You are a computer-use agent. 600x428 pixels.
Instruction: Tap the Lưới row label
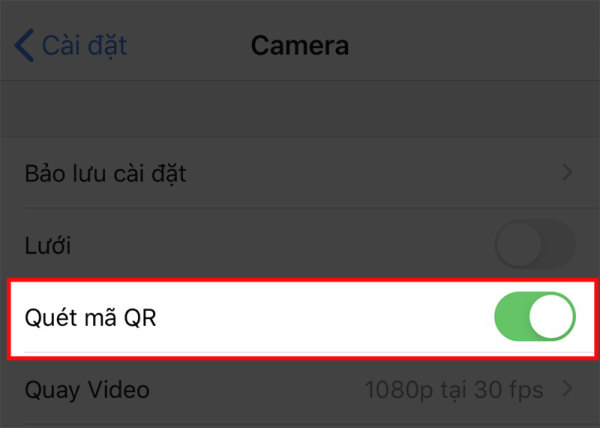[48, 245]
